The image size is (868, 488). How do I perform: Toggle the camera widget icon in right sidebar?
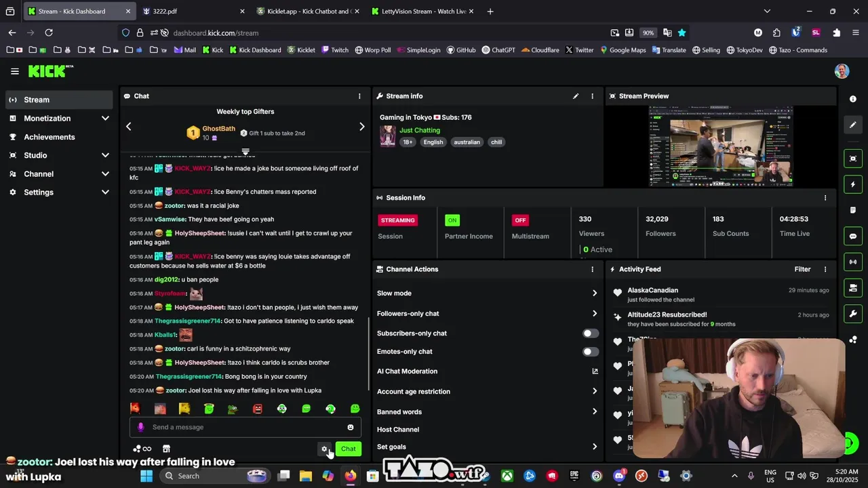pyautogui.click(x=853, y=288)
